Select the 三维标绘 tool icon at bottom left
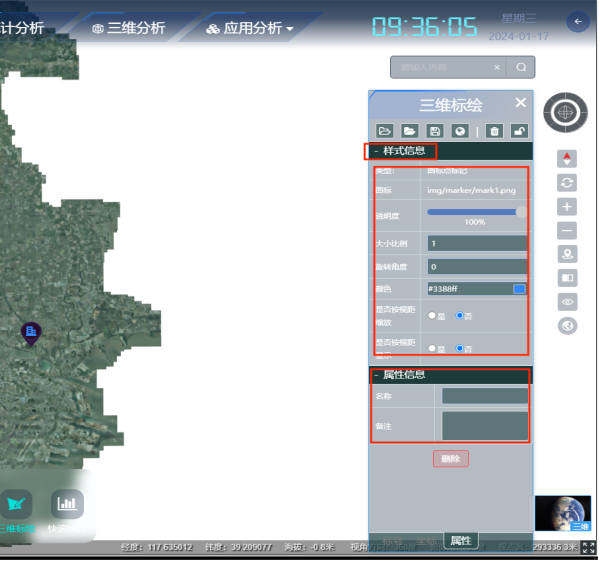Viewport: 600px width, 561px height. point(15,504)
